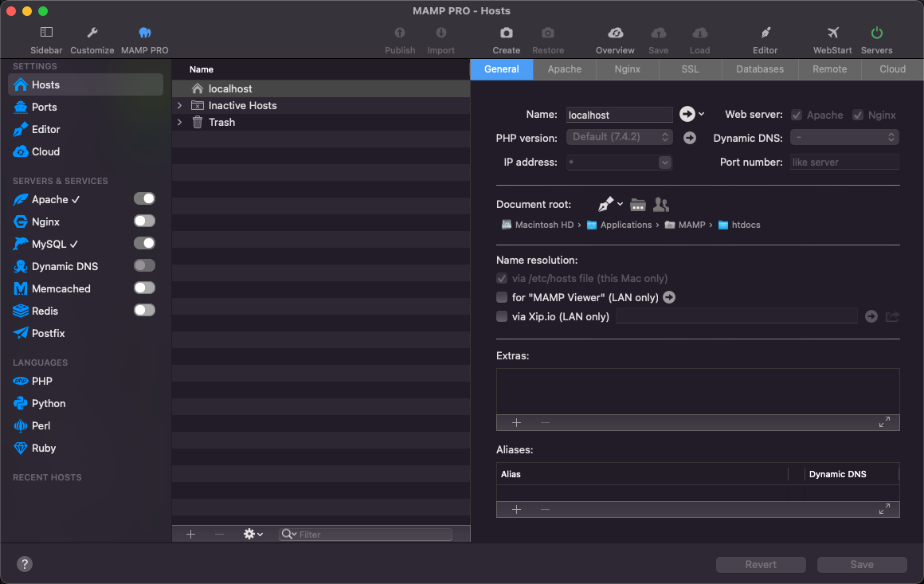This screenshot has height=584, width=924.
Task: Enable the "MAMP Viewer" (LAN only) checkbox
Action: (502, 298)
